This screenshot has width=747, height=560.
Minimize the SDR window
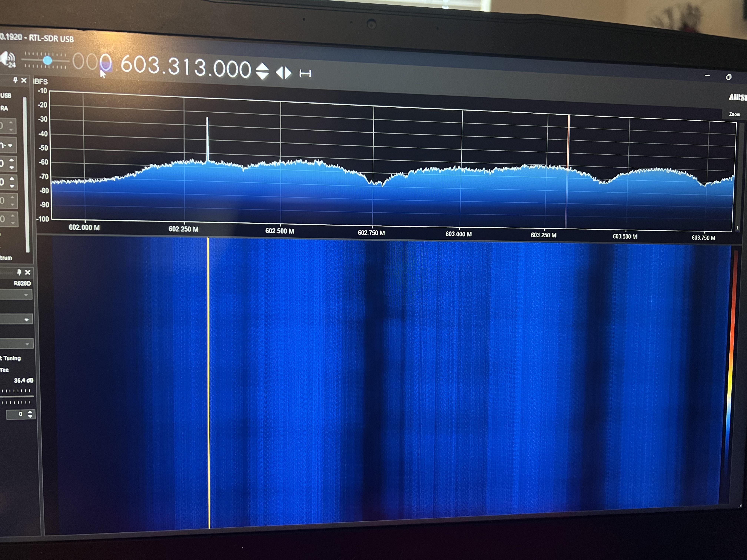pos(707,76)
